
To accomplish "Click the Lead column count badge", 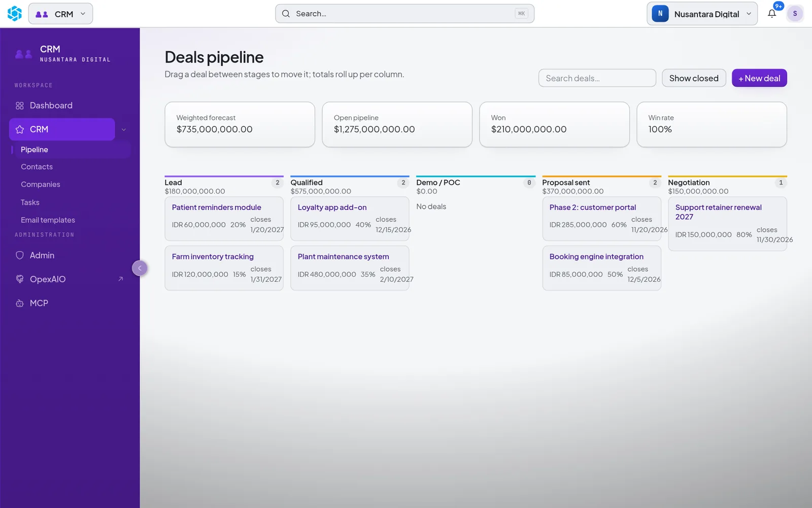I will pyautogui.click(x=277, y=183).
